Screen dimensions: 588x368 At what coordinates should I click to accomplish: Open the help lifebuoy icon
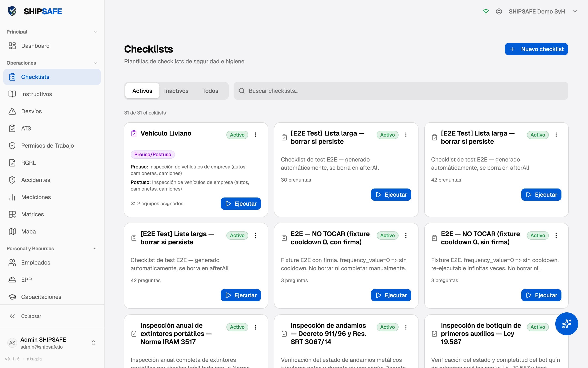click(x=499, y=11)
